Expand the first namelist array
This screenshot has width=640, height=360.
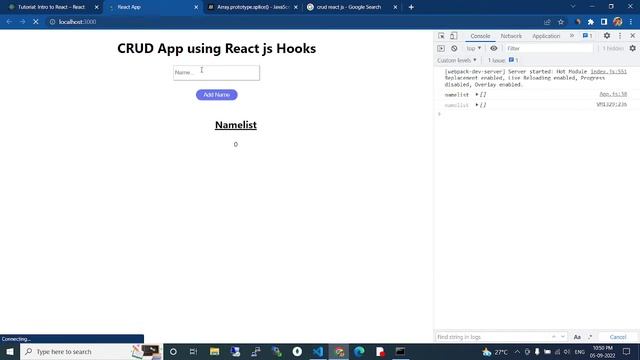(476, 95)
